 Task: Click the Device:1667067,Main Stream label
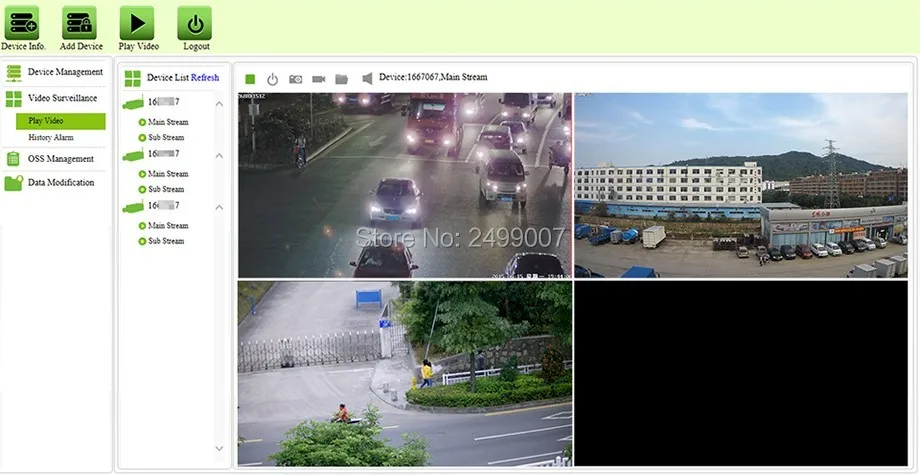tap(433, 77)
